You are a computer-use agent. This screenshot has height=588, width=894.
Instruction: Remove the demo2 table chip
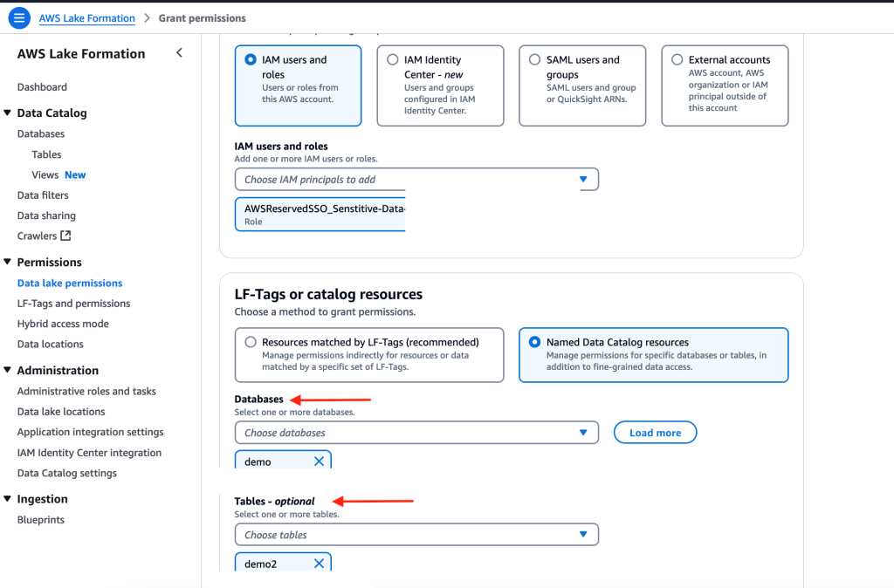click(319, 564)
